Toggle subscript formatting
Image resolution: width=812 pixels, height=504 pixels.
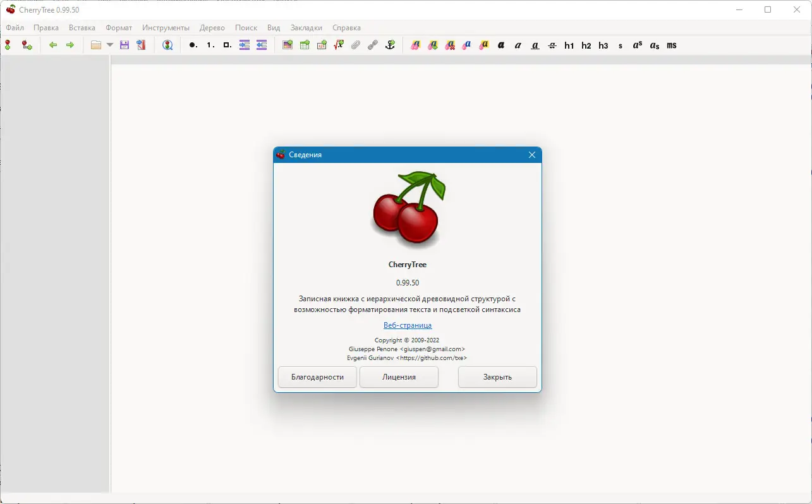coord(655,45)
